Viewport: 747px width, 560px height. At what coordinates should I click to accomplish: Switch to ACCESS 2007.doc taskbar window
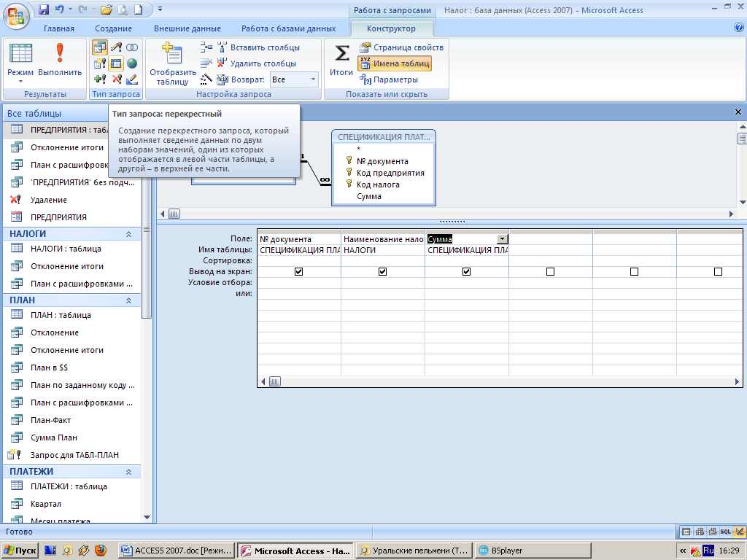pos(177,551)
